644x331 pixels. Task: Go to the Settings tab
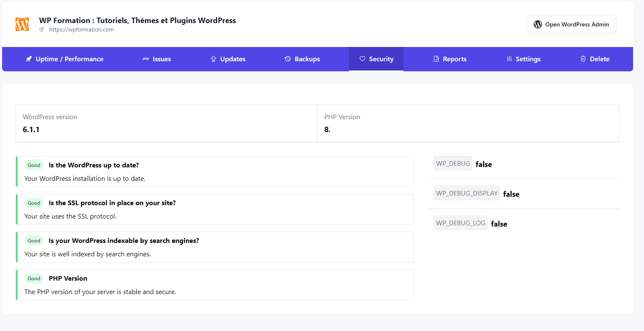coord(528,59)
